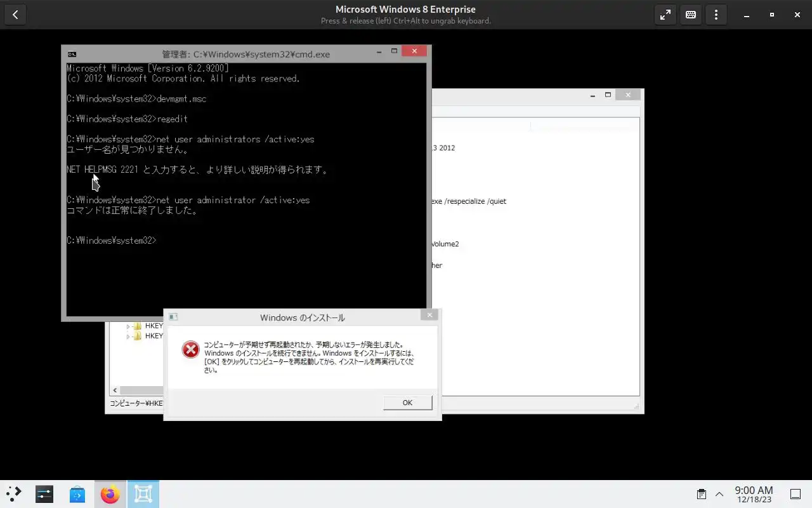Click OK in the Windows install error dialog
The height and width of the screenshot is (508, 812).
coord(407,403)
